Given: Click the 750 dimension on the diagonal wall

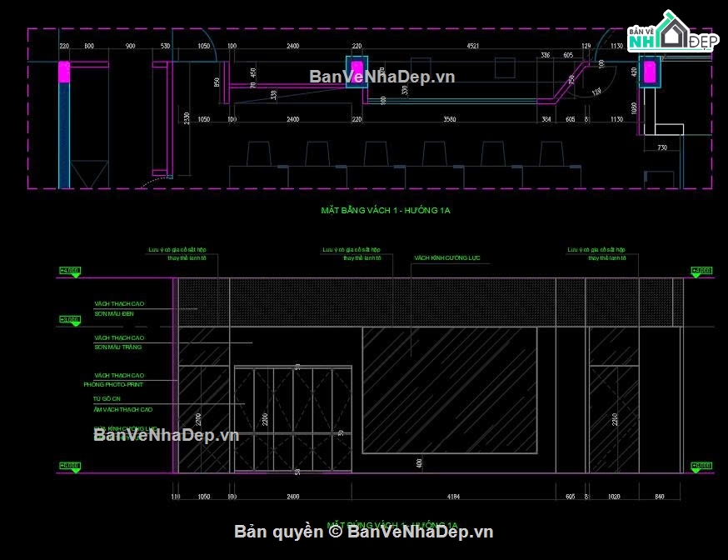Looking at the screenshot, I should (x=572, y=79).
